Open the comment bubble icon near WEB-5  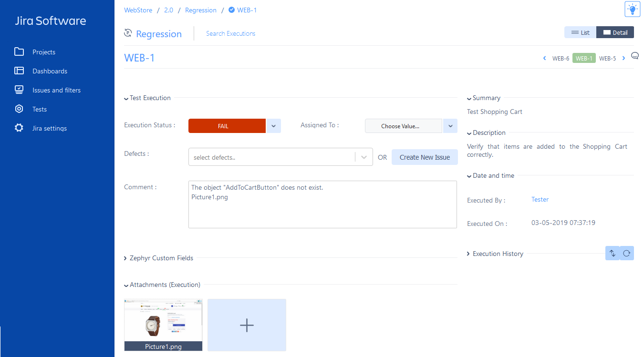click(x=635, y=55)
